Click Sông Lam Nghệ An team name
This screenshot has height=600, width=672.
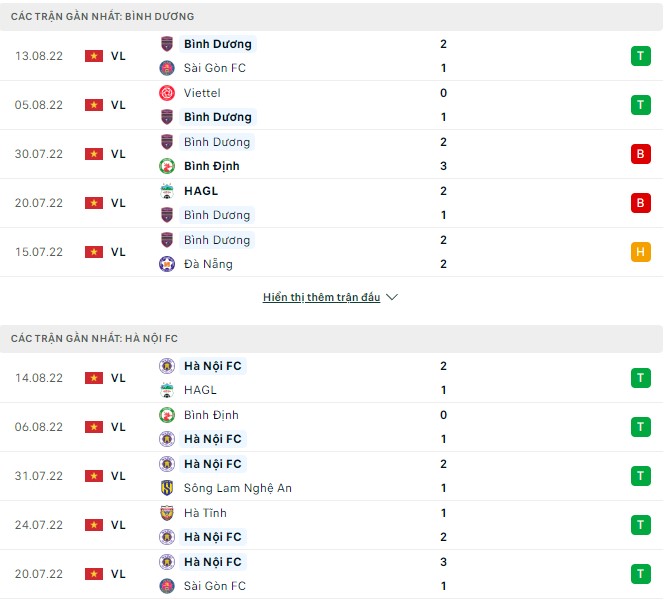[x=238, y=488]
